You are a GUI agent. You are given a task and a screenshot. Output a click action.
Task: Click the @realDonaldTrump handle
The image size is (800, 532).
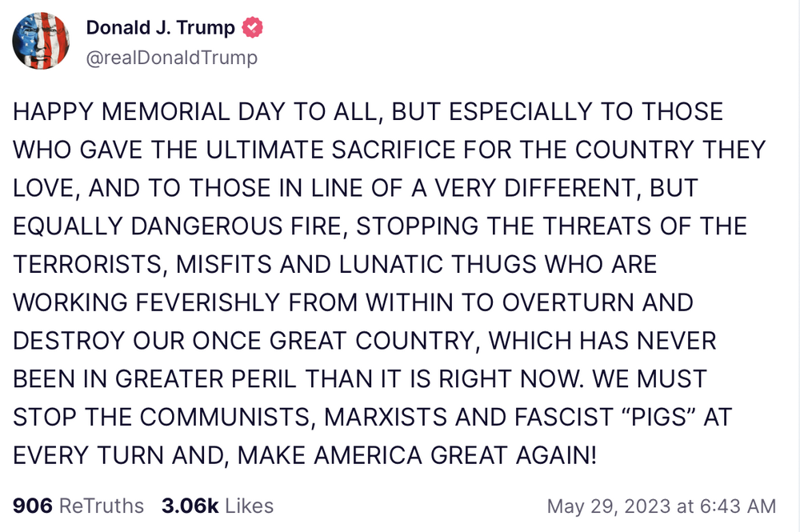pos(171,58)
